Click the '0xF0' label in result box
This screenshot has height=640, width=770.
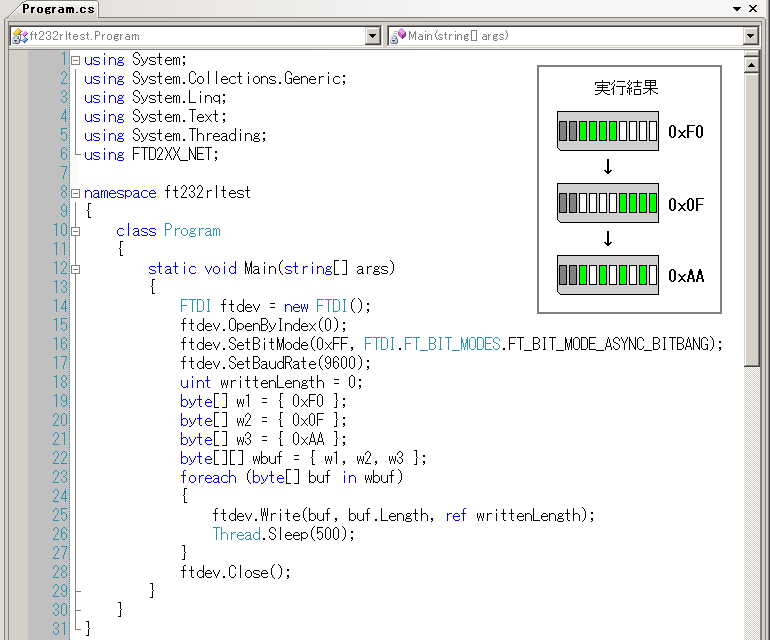click(x=686, y=132)
